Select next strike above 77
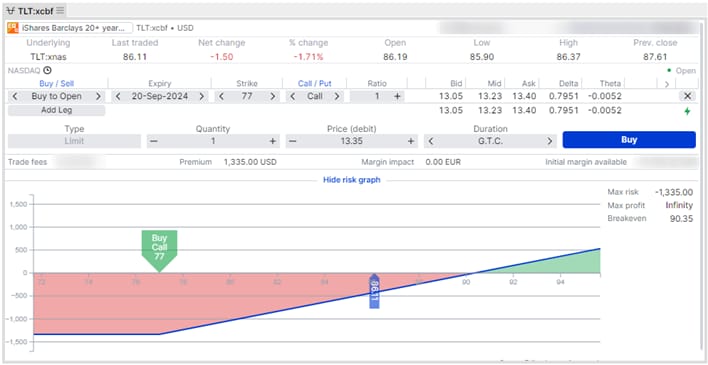This screenshot has width=708, height=365. (272, 96)
